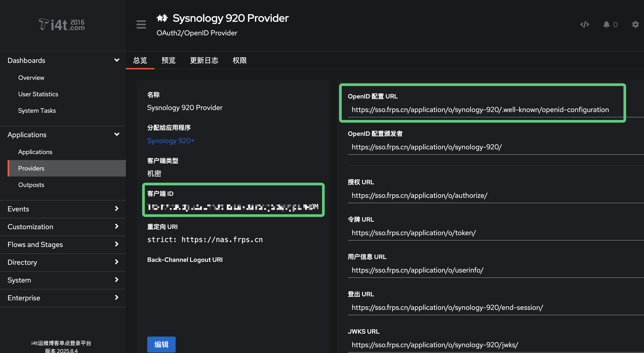Open the notifications bell
The image size is (644, 353).
(607, 24)
